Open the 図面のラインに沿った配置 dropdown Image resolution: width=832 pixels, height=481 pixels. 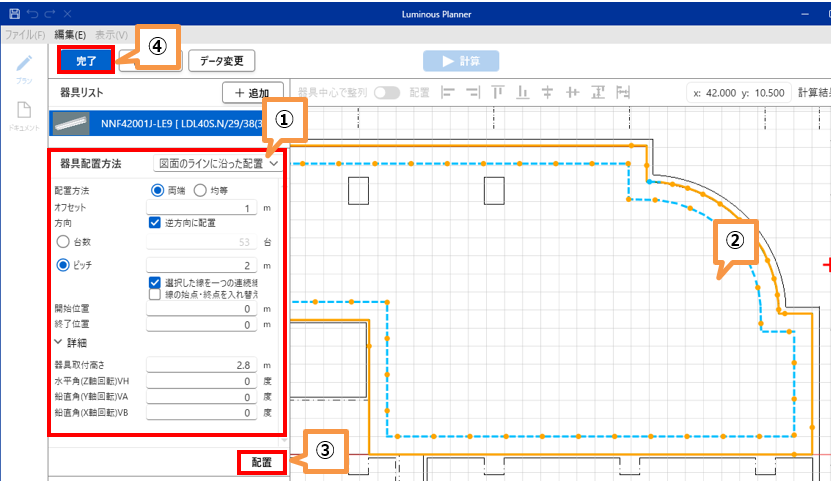[x=218, y=162]
